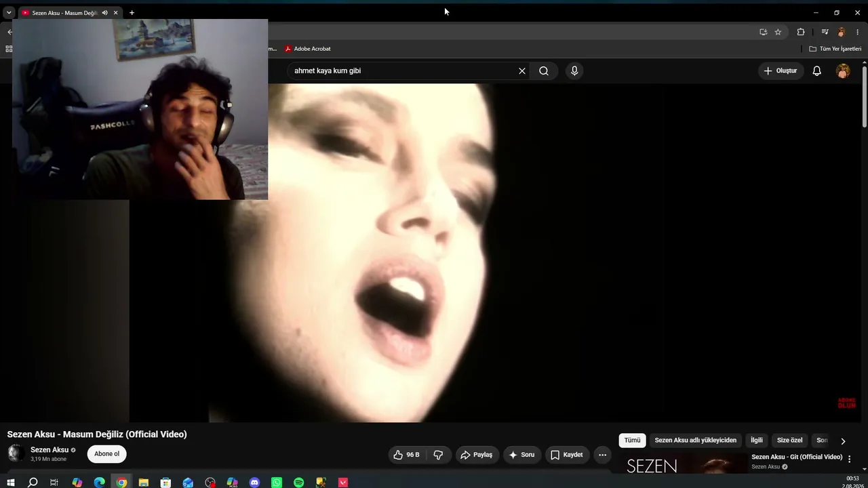Open the Sezen Aksu channel name link

tap(50, 450)
